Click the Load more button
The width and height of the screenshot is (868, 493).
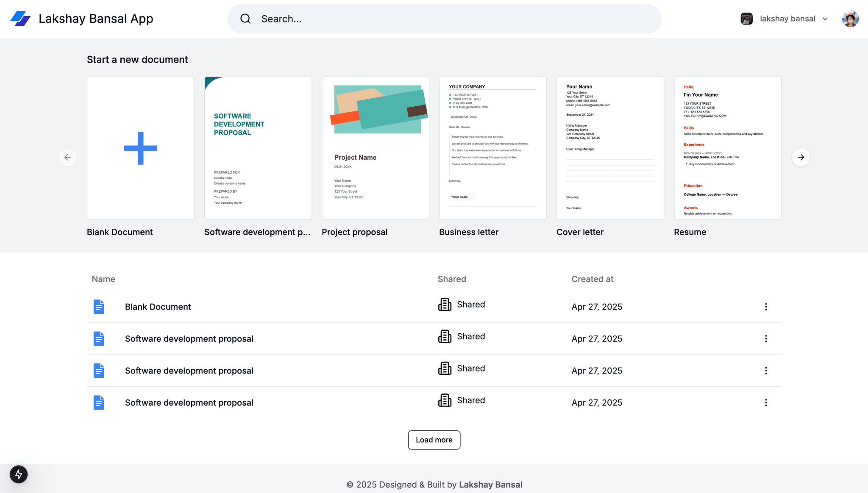click(x=434, y=440)
